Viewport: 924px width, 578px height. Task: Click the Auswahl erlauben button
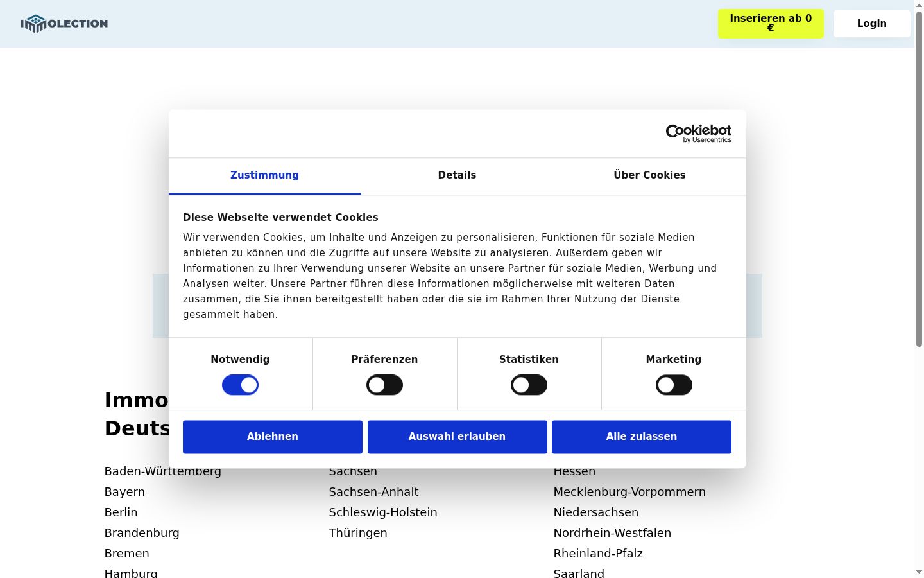tap(458, 437)
